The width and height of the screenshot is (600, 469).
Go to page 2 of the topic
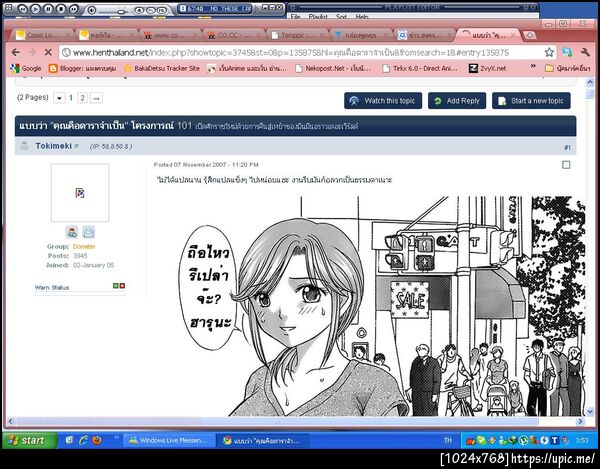tap(83, 98)
